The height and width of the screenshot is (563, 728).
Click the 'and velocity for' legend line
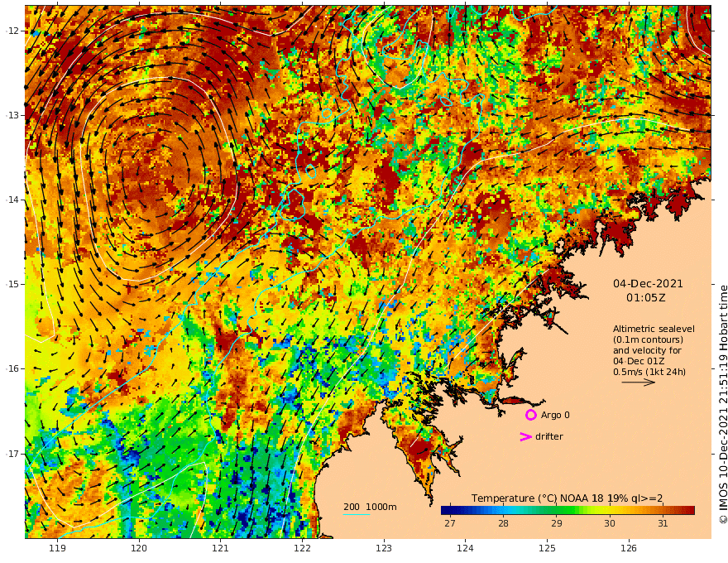[x=647, y=350]
